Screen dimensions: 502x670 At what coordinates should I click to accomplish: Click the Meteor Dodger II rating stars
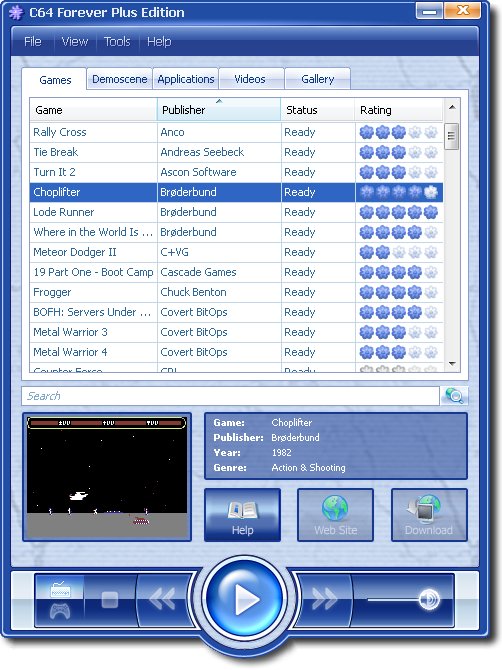pyautogui.click(x=399, y=253)
